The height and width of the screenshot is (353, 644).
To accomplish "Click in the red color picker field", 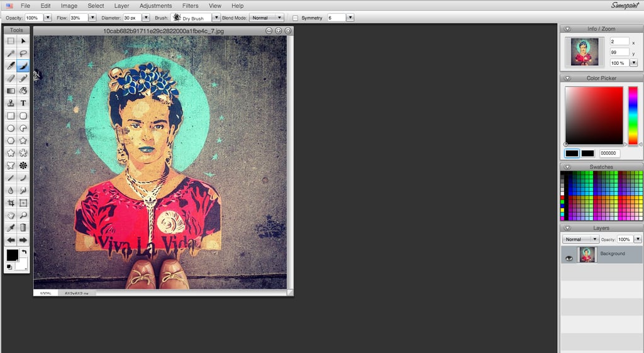I will point(594,115).
